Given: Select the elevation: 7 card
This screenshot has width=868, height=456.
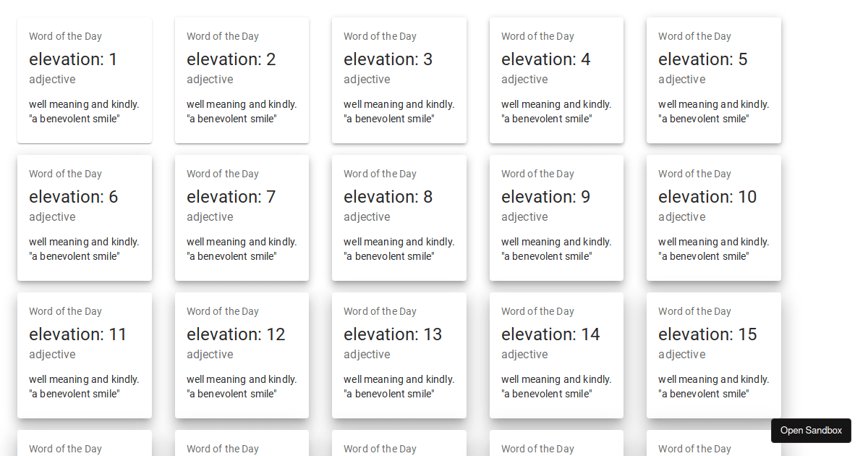Looking at the screenshot, I should coord(242,218).
